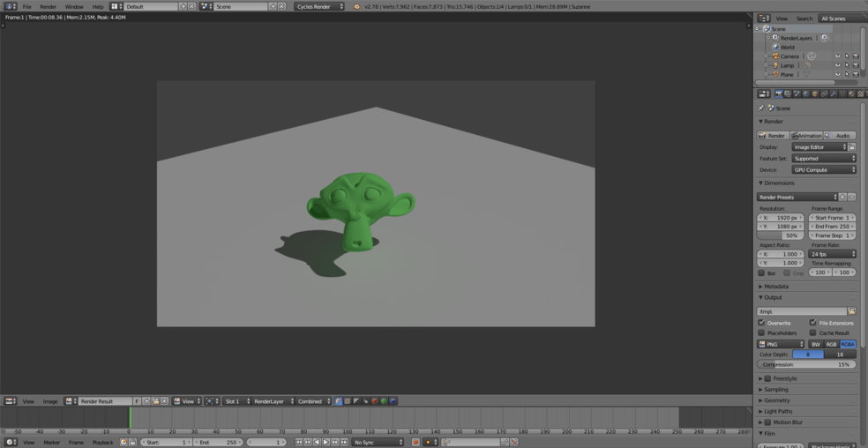
Task: Open the Cycles Render engine dropdown
Action: pyautogui.click(x=319, y=6)
